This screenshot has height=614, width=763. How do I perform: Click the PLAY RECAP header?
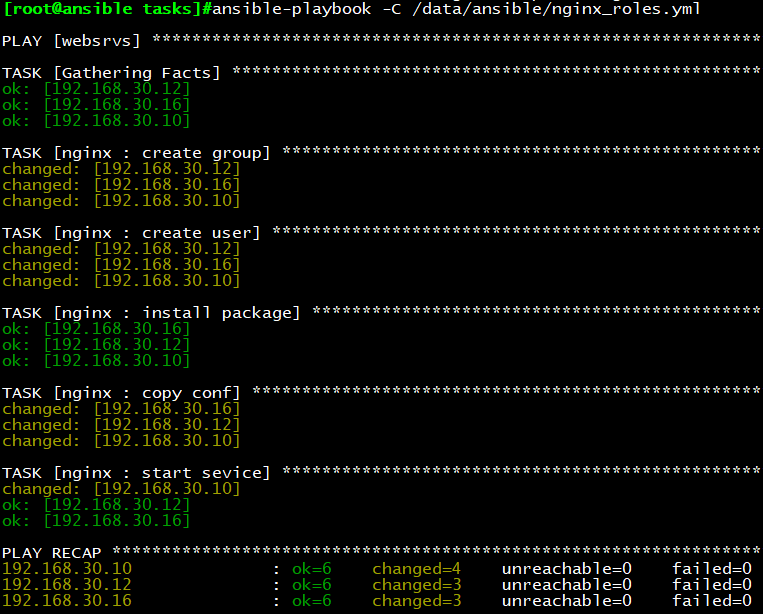[x=52, y=553]
